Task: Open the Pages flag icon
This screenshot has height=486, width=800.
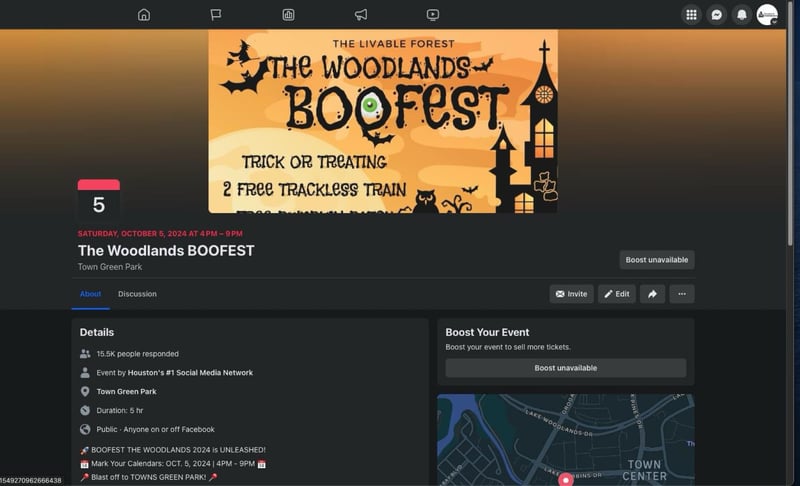Action: point(216,15)
